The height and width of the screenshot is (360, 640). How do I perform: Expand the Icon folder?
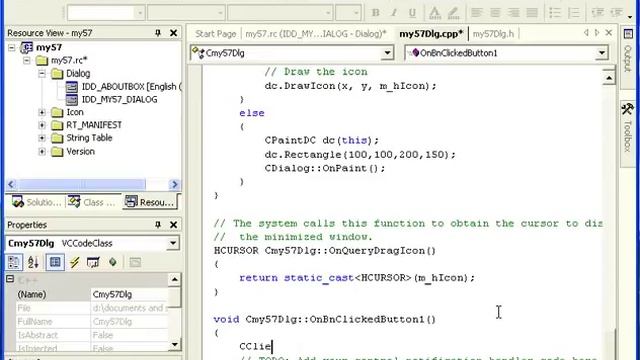(42, 112)
